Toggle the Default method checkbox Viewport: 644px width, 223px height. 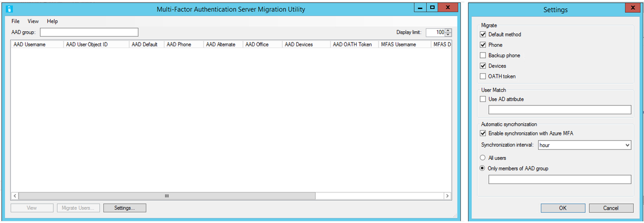(x=483, y=35)
